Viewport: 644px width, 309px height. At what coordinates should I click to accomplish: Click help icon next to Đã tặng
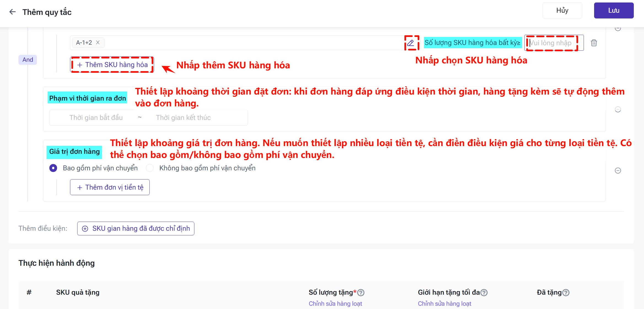coord(566,292)
